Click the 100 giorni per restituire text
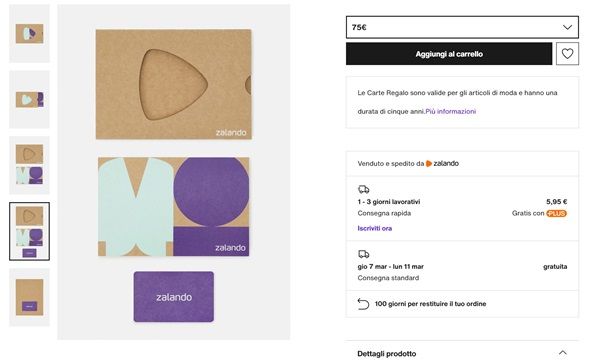610x361 pixels. (x=430, y=304)
